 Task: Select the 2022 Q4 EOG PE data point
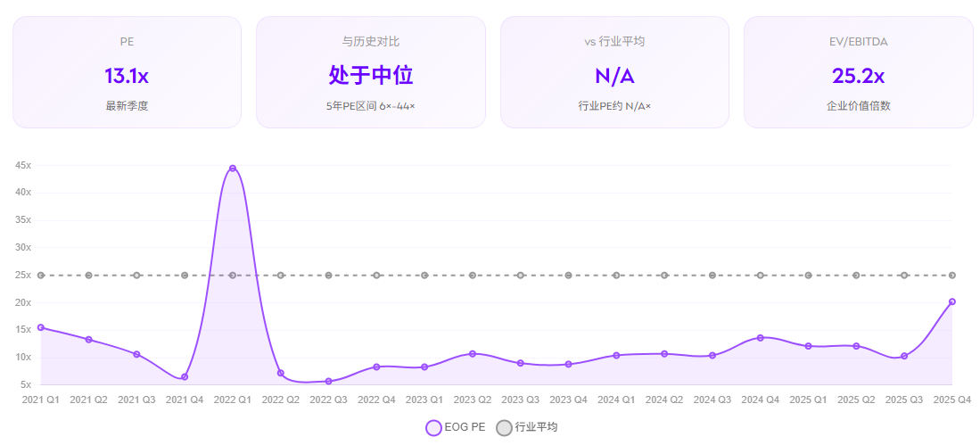coord(376,367)
